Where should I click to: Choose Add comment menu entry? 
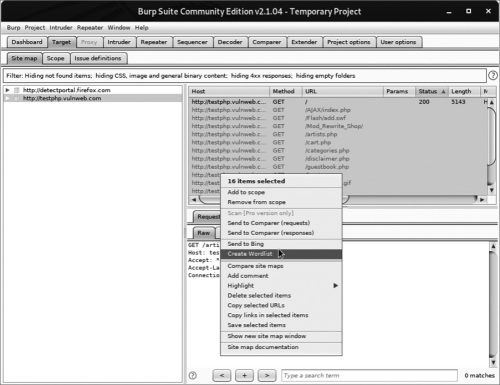coord(281,276)
